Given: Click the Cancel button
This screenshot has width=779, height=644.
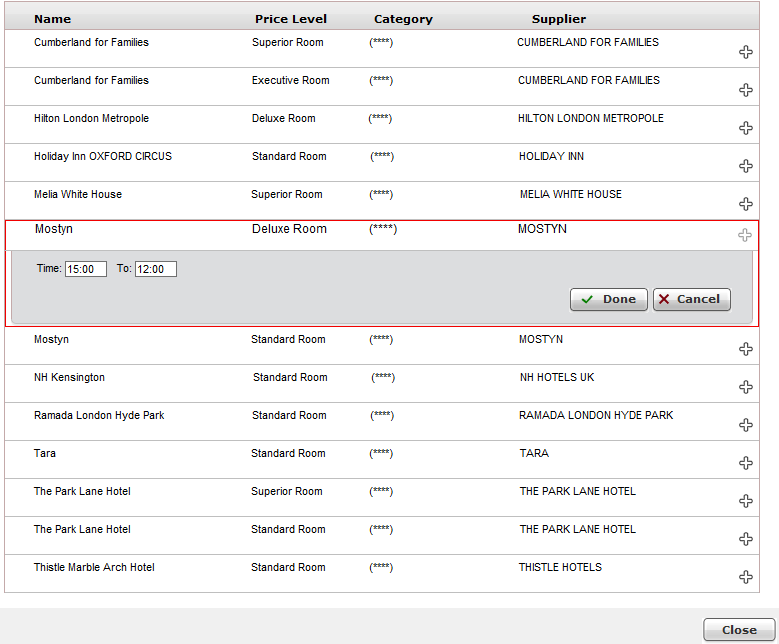Looking at the screenshot, I should coord(692,299).
